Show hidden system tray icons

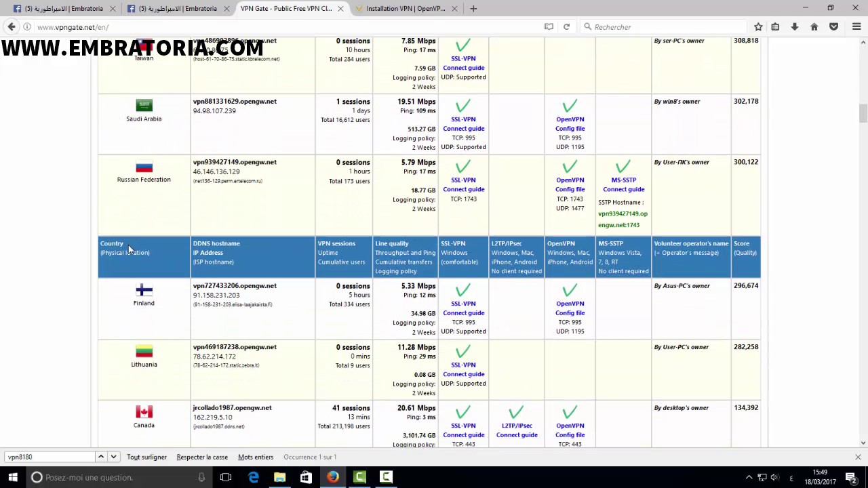[749, 477]
